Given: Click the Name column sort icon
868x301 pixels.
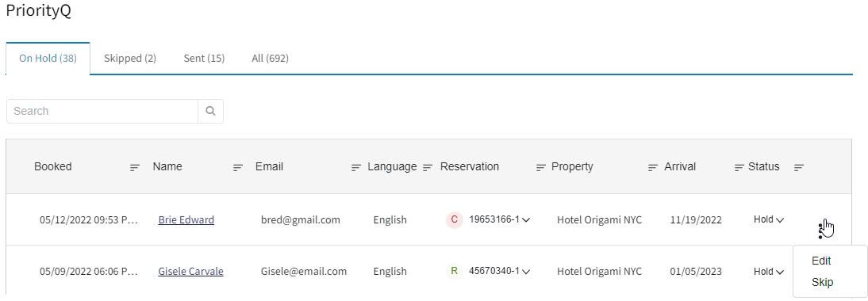Looking at the screenshot, I should (x=238, y=167).
